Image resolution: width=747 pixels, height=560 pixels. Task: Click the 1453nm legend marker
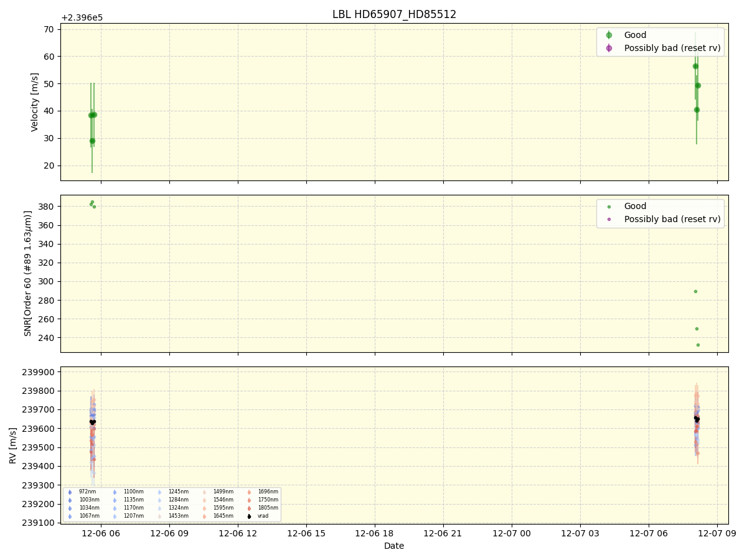tap(159, 516)
